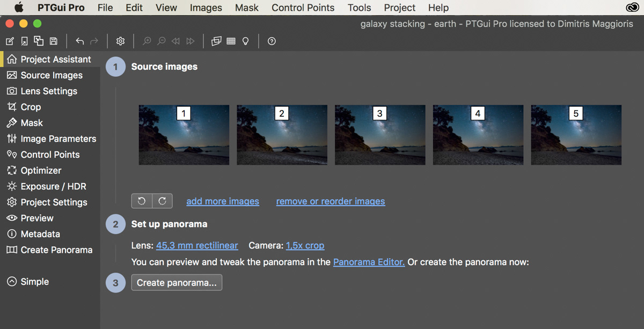Viewport: 644px width, 329px height.
Task: Select source image thumbnail 4
Action: (x=478, y=135)
